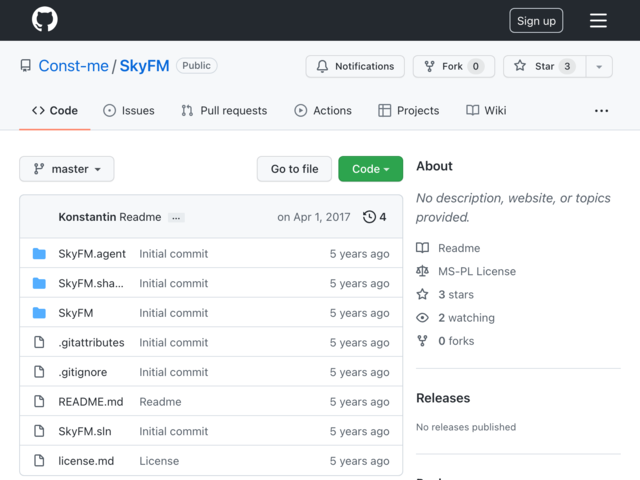
Task: Switch to the Actions tab
Action: point(323,111)
